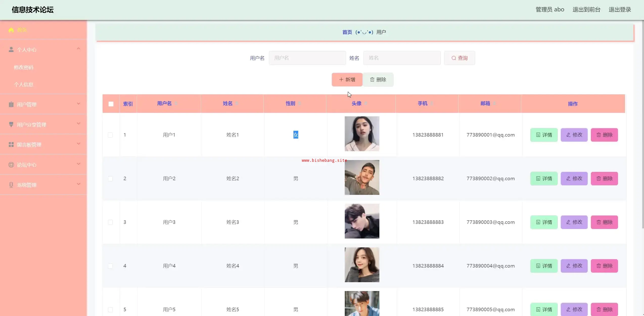The height and width of the screenshot is (316, 644).
Task: Click the grid icon beside 留言板管理
Action: click(x=11, y=145)
